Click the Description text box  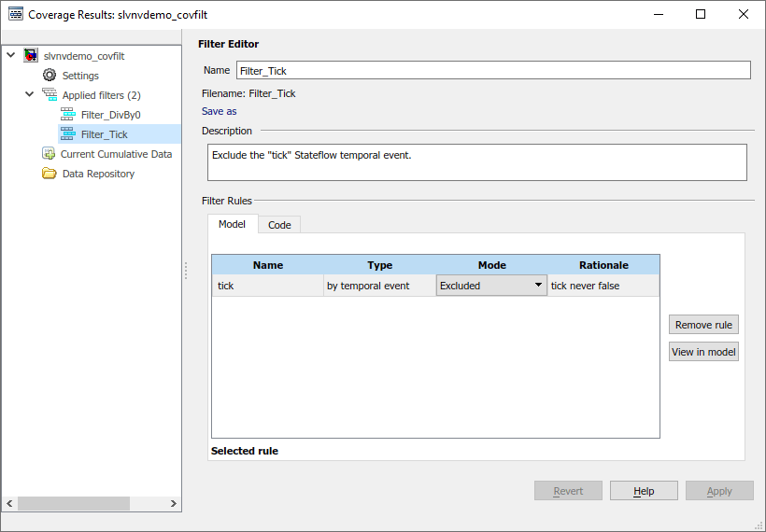pyautogui.click(x=477, y=162)
